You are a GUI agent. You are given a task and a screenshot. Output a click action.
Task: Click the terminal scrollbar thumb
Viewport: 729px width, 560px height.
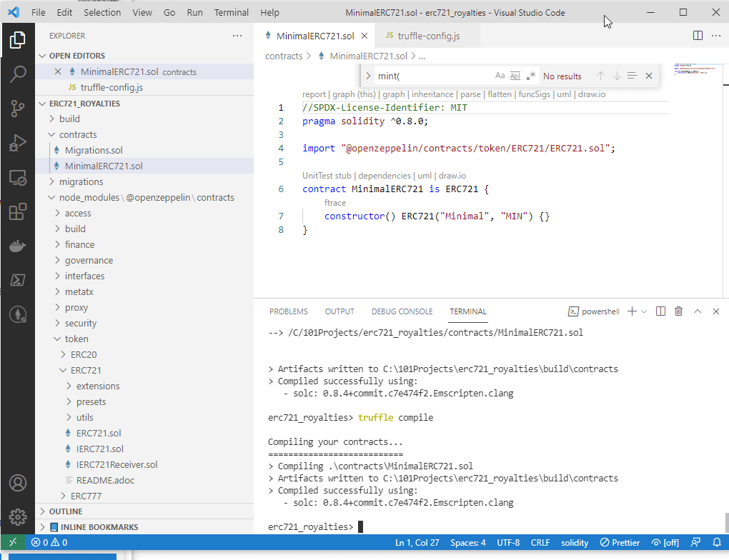[726, 523]
